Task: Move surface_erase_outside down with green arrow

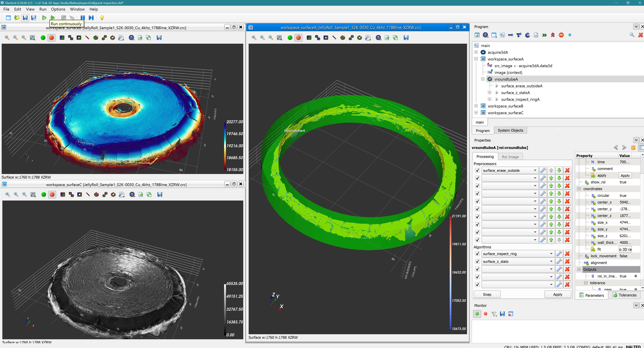Action: pos(559,170)
